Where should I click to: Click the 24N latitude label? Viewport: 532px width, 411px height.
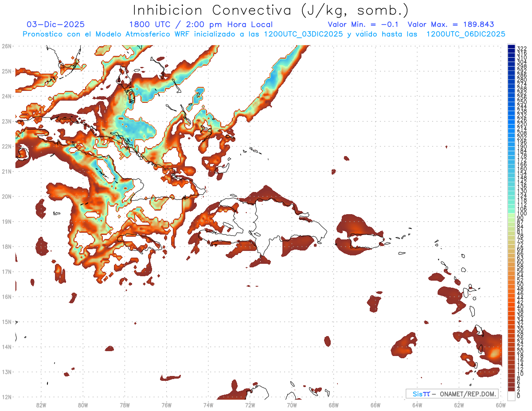[7, 96]
